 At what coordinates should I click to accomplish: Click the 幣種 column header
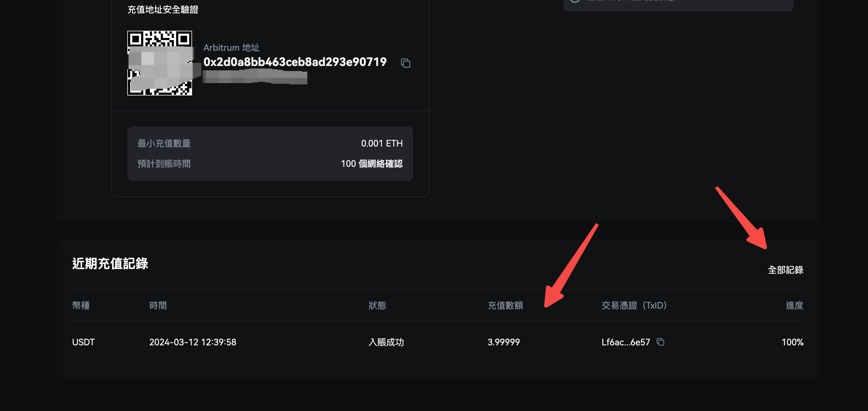[81, 305]
